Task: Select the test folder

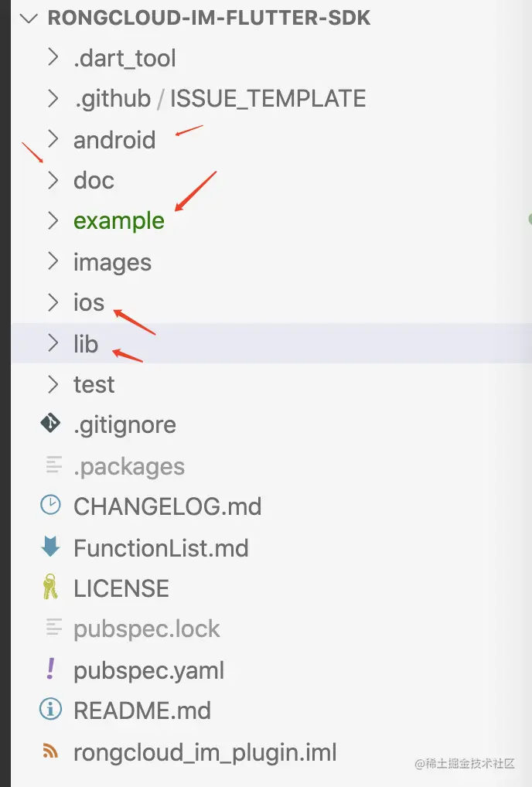Action: click(94, 384)
